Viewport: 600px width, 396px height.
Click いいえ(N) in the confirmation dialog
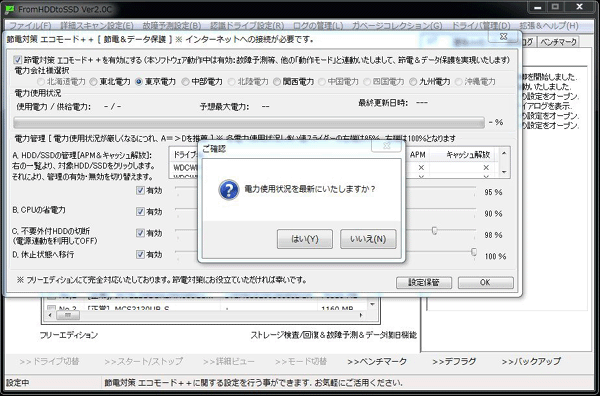click(x=368, y=239)
